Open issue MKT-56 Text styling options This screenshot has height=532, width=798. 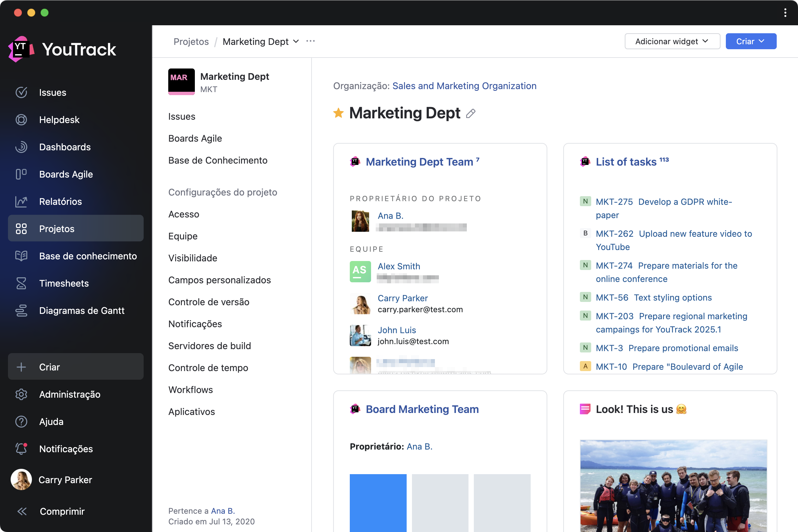(x=653, y=298)
